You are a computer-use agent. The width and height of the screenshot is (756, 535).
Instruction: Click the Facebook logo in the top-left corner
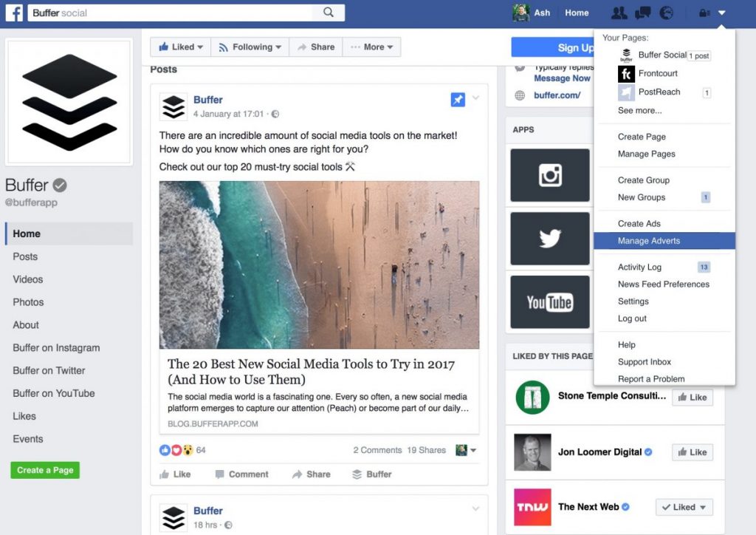pos(14,12)
